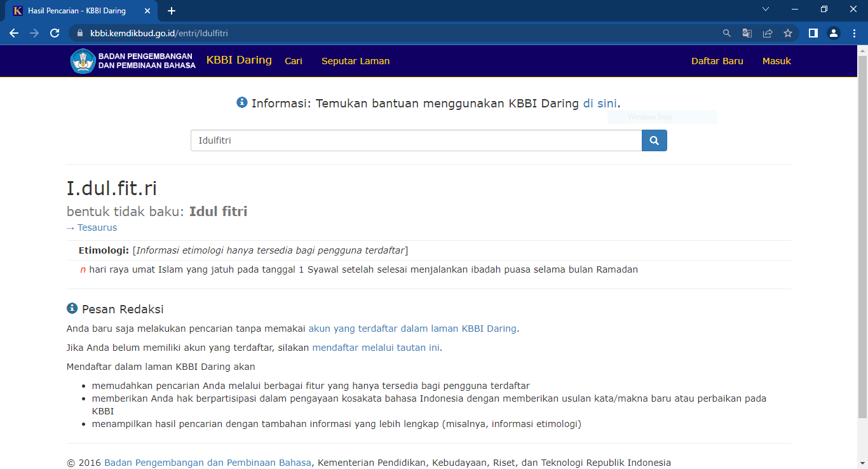Screen dimensions: 868x469
Task: Click the bullet 'memberikan Anda hak berpartisipasi'
Action: click(429, 405)
